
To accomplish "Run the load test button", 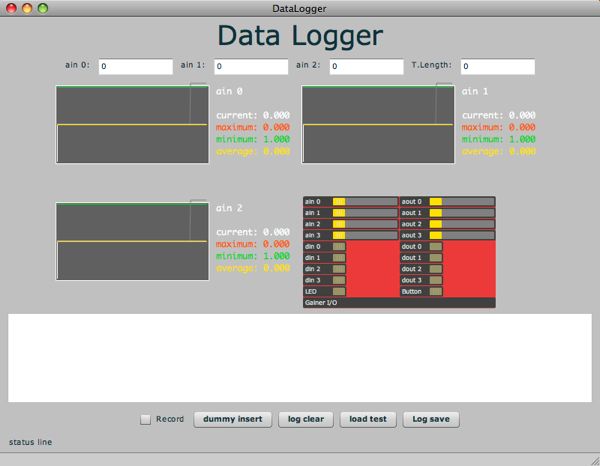I will (x=368, y=419).
